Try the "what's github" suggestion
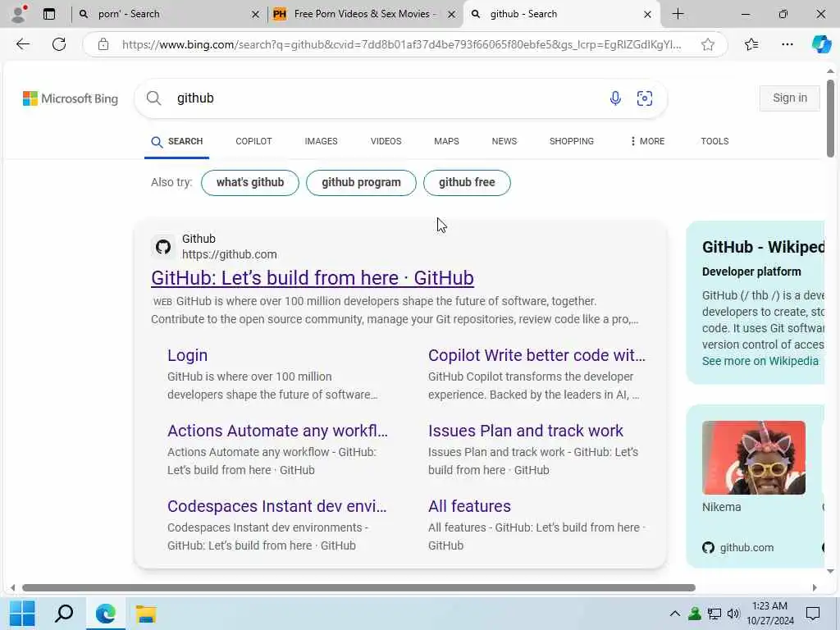Viewport: 840px width, 630px height. 250,183
